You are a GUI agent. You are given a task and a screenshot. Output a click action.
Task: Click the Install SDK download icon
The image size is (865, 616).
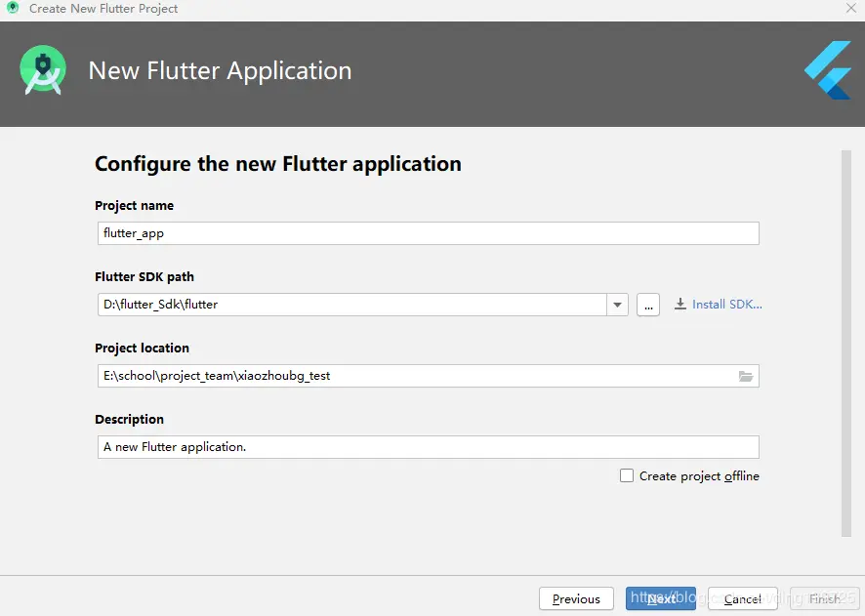(x=680, y=304)
